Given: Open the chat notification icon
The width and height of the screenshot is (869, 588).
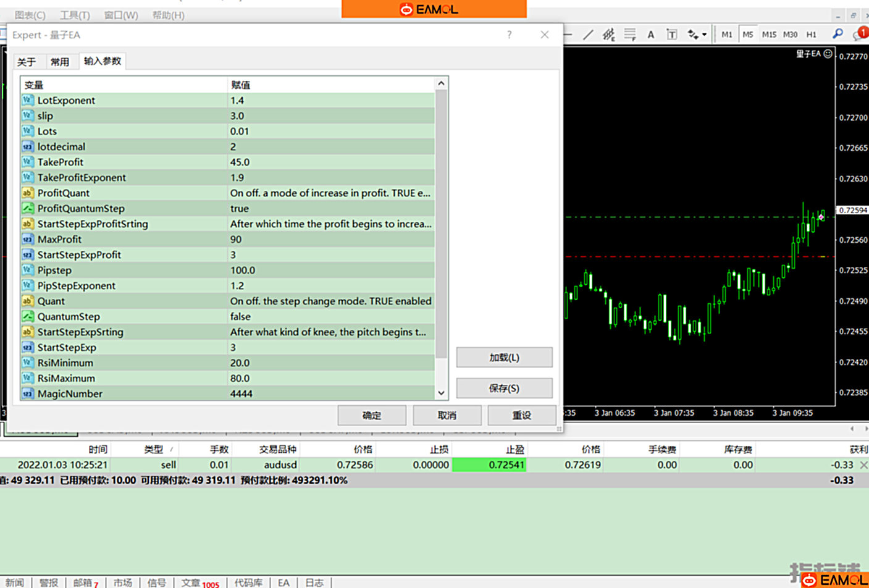Looking at the screenshot, I should tap(859, 35).
